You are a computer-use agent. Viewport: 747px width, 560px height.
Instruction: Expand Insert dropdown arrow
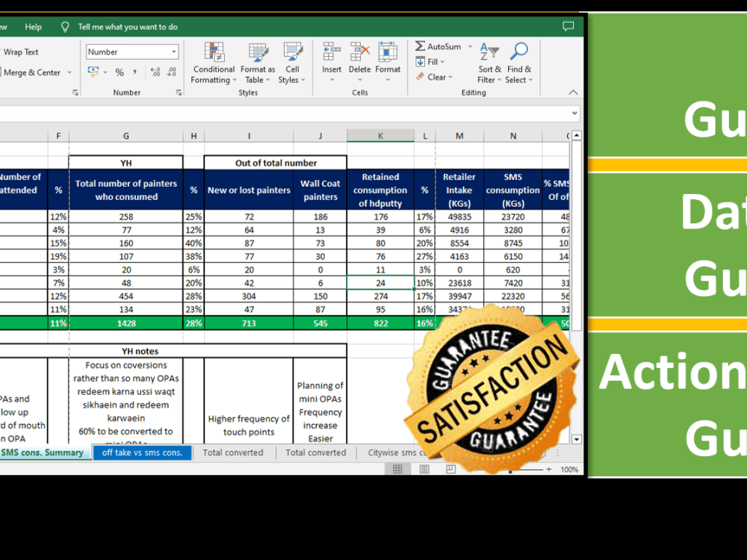tap(332, 80)
